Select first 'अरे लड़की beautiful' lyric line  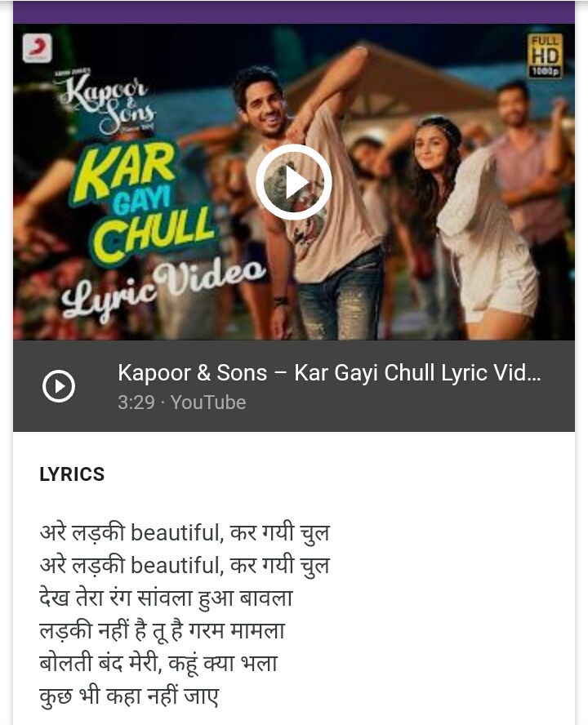pos(185,532)
